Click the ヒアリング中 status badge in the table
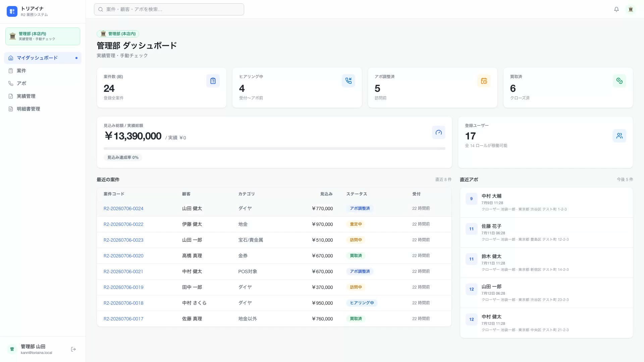This screenshot has height=362, width=644. click(x=362, y=303)
